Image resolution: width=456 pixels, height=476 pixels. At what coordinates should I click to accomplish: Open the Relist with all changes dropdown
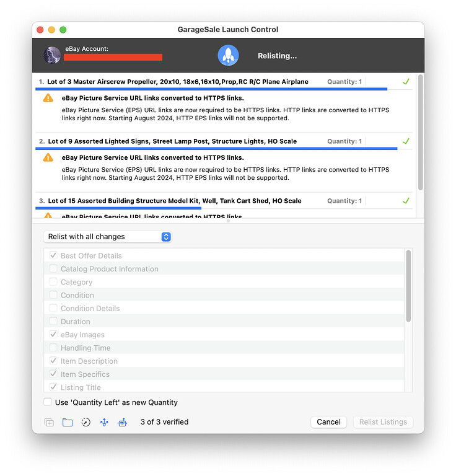[x=107, y=237]
